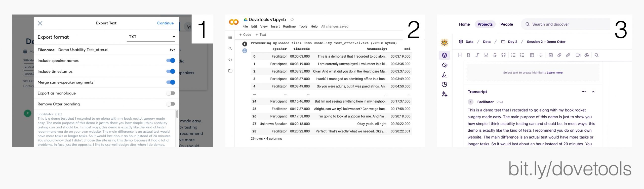Open the Highlights pen sidebar icon
644x189 pixels.
pos(445,75)
